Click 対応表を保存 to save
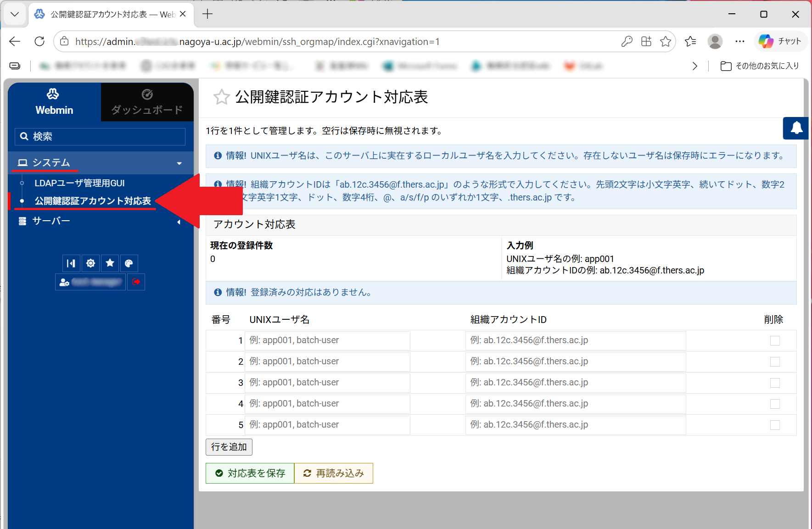 (x=250, y=473)
